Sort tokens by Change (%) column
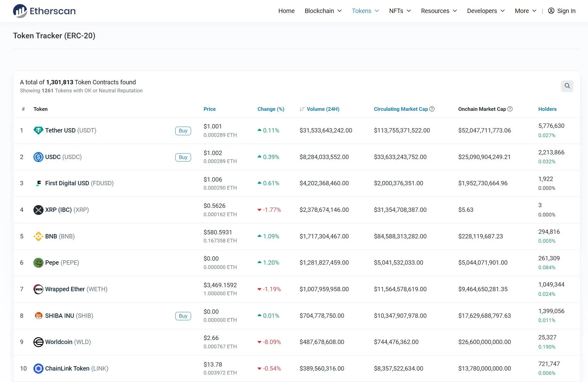Screen dimensions: 588x382 point(271,109)
